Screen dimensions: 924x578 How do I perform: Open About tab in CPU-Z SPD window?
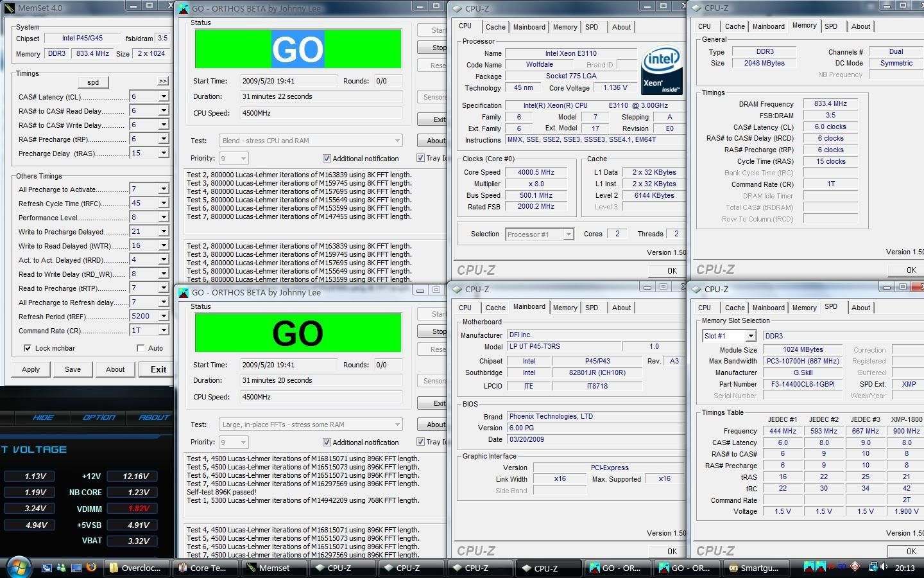click(x=861, y=308)
